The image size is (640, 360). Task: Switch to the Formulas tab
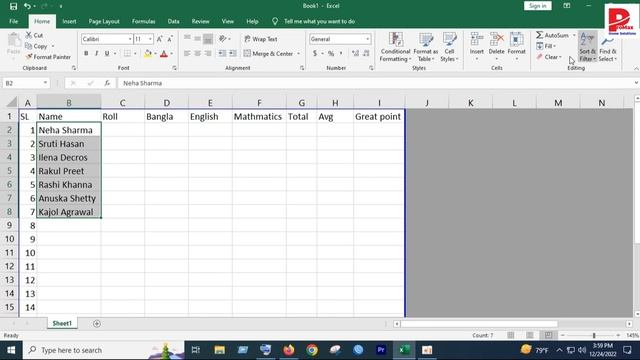coord(143,21)
